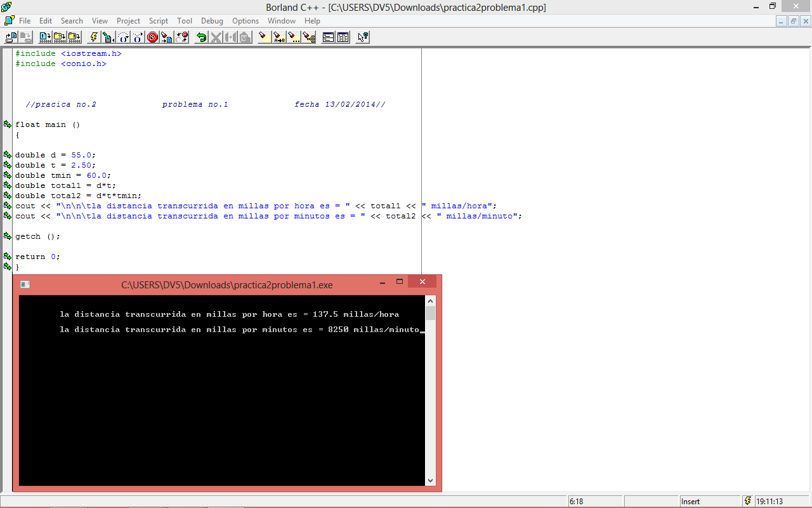Image resolution: width=812 pixels, height=508 pixels.
Task: Open the Debug menu
Action: coord(212,20)
